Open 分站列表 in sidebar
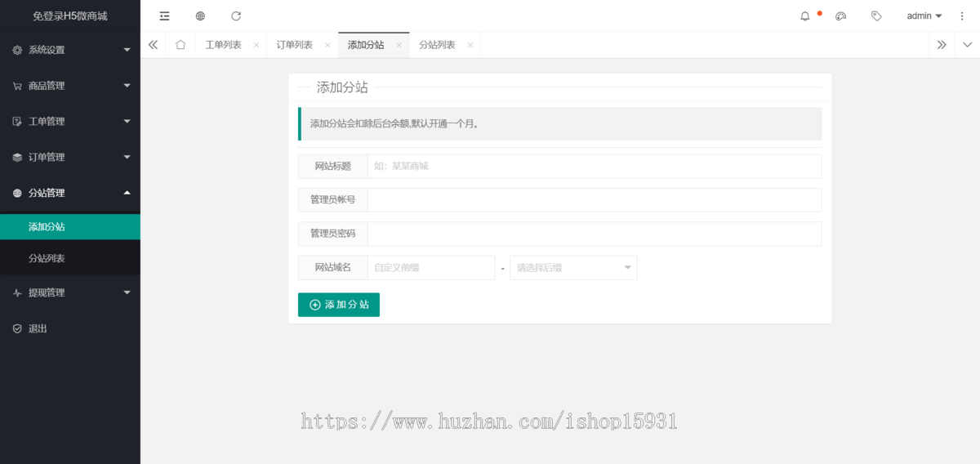This screenshot has height=464, width=980. pos(70,258)
